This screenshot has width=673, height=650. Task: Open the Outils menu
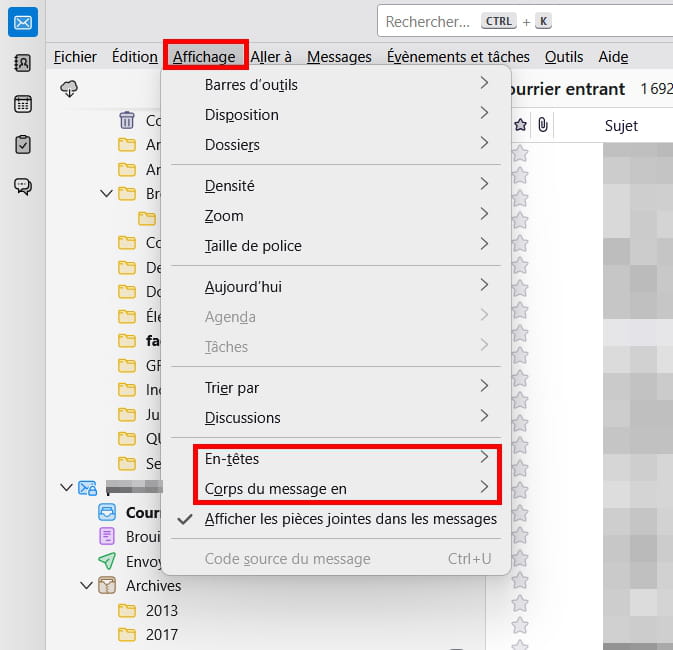point(563,57)
